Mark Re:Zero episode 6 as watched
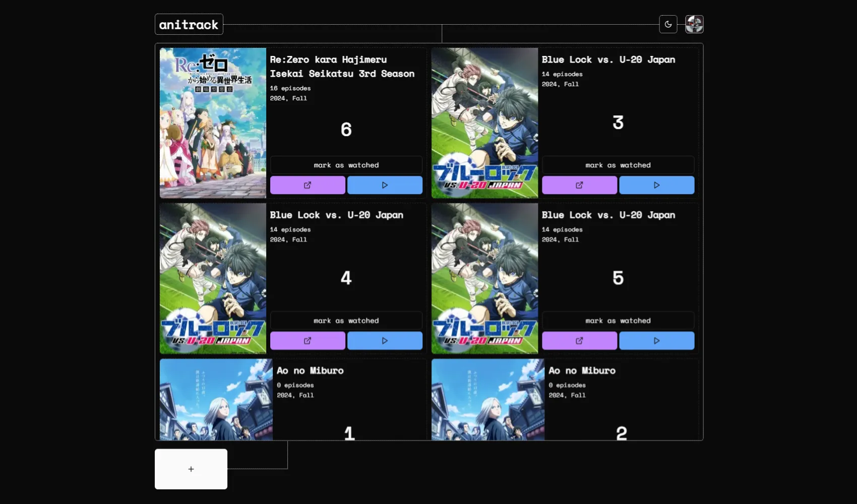This screenshot has height=504, width=857. point(346,165)
